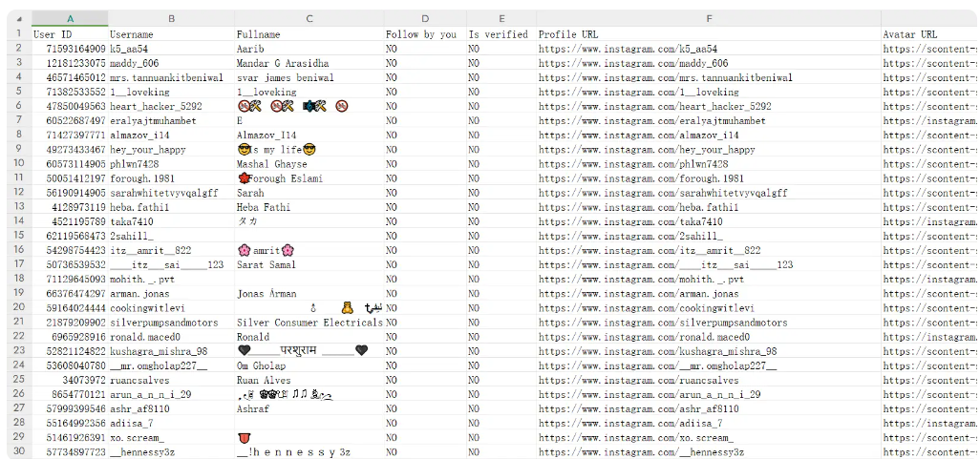Select column B header
This screenshot has height=459, width=980.
(x=171, y=19)
